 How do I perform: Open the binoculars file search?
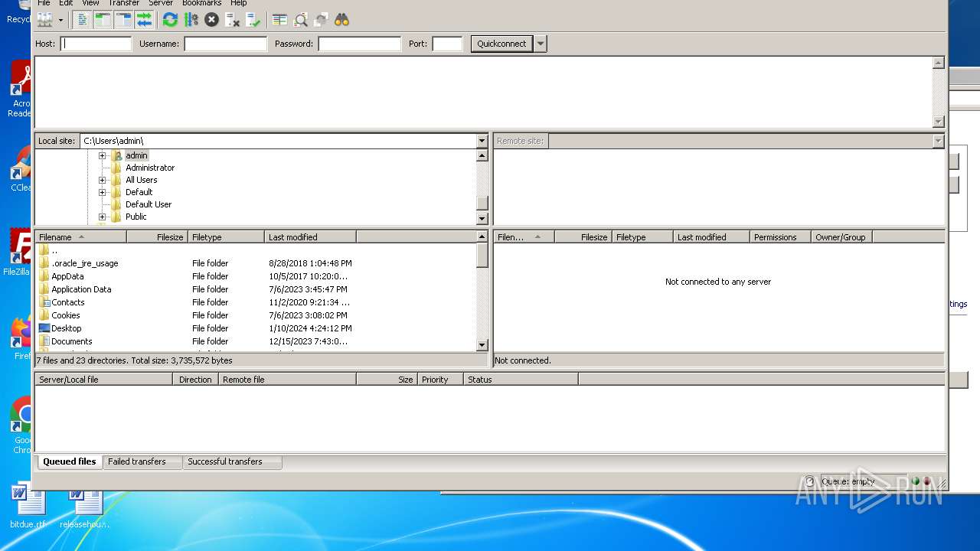click(342, 20)
